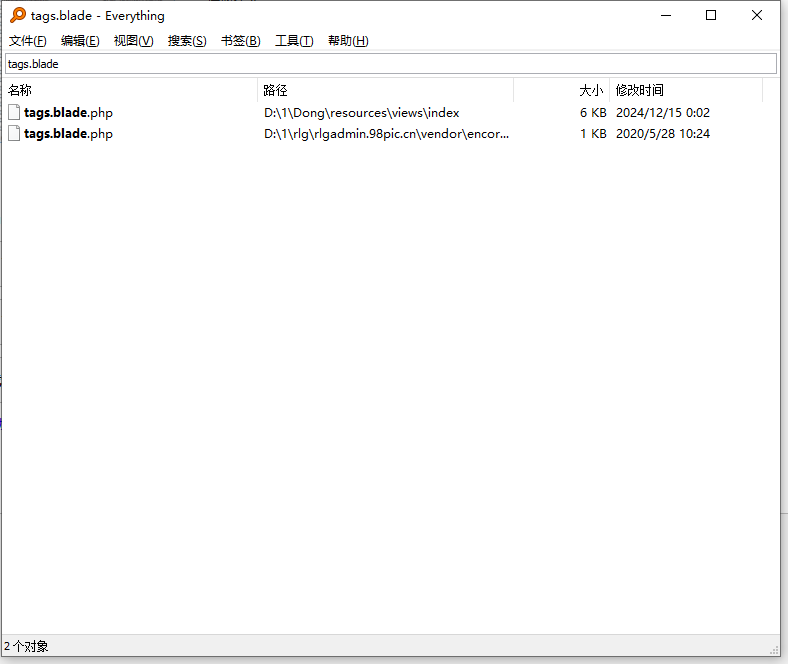This screenshot has width=788, height=664.
Task: Sort results by 路径 column header
Action: point(385,90)
